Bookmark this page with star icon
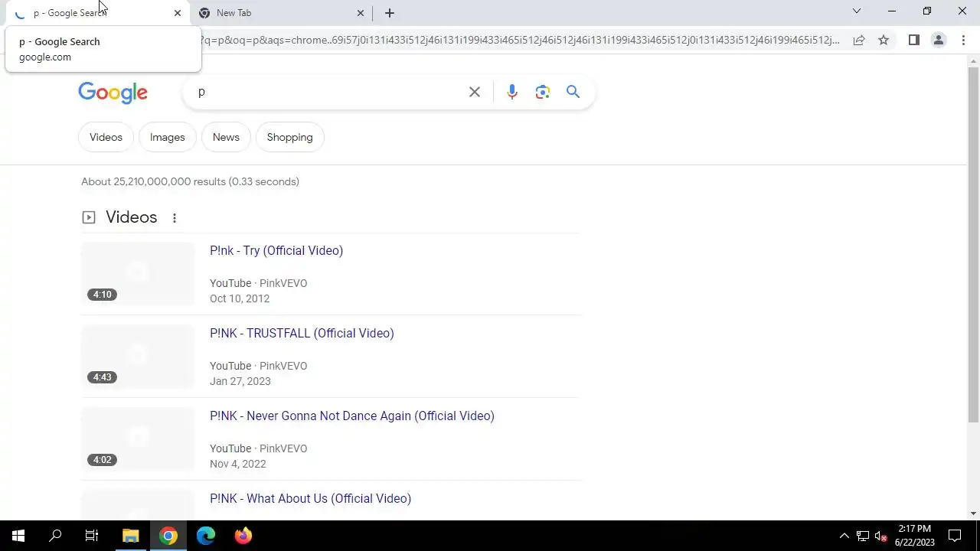The image size is (980, 551). point(884,40)
